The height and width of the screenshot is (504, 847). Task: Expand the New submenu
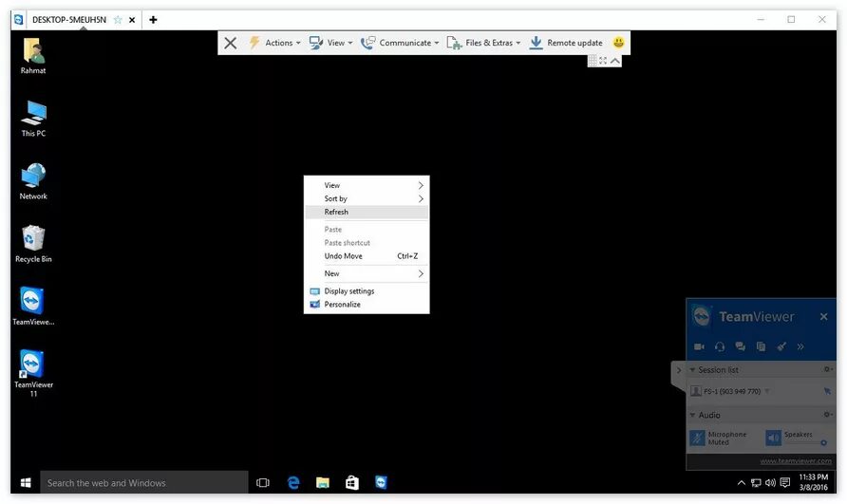pos(367,273)
